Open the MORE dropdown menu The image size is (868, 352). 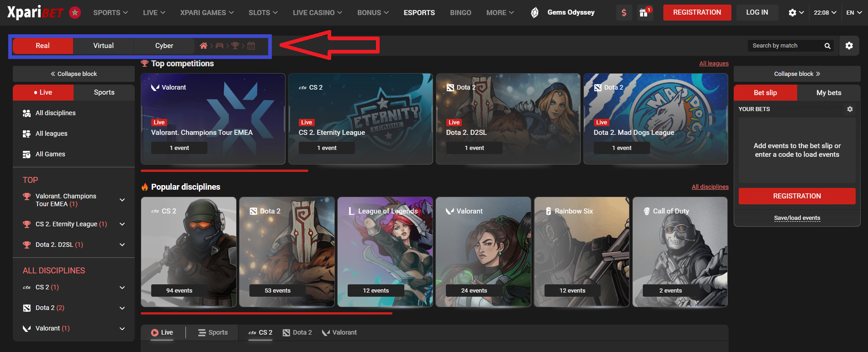(500, 13)
